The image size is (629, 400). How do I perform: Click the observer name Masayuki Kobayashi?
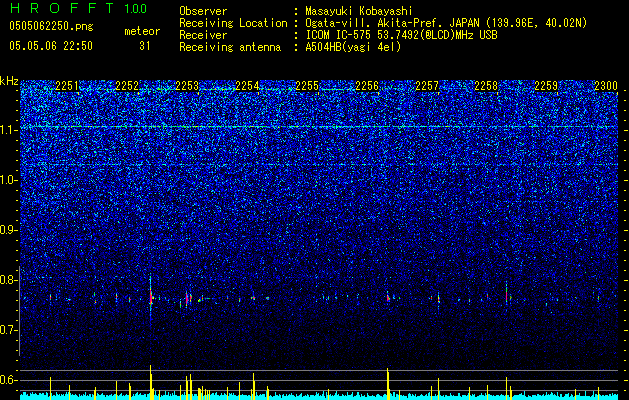tap(359, 11)
